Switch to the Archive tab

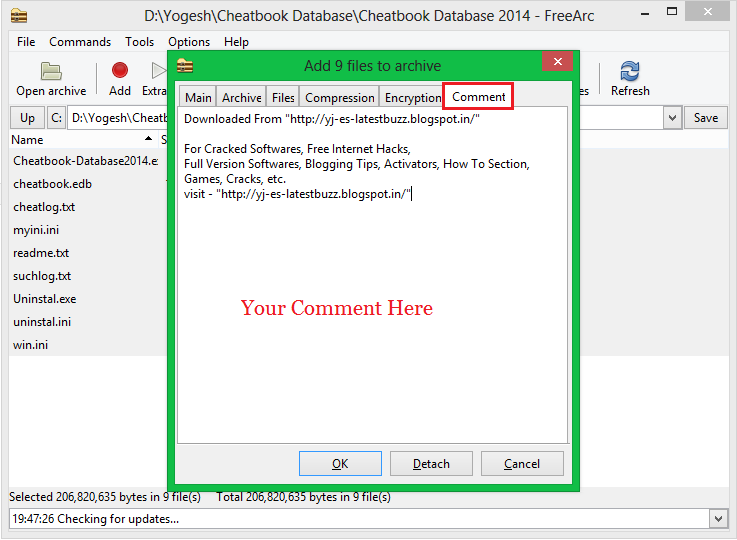[242, 97]
